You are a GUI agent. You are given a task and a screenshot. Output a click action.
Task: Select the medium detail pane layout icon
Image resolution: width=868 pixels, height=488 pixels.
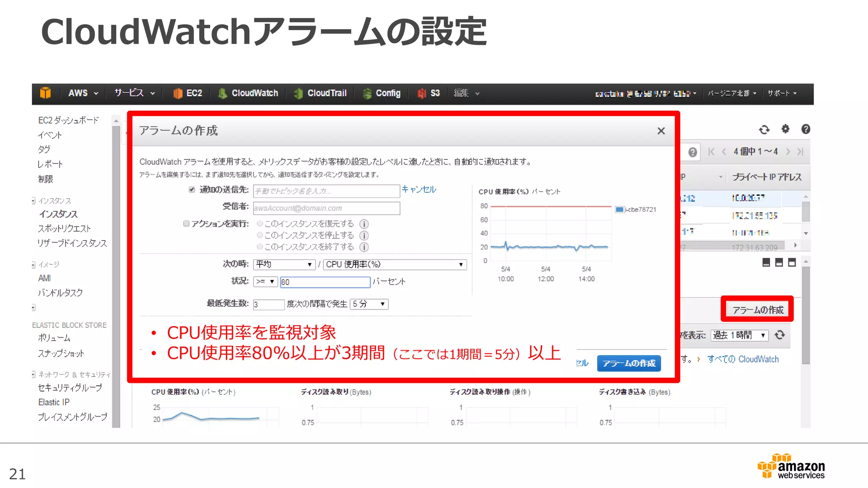pos(779,263)
